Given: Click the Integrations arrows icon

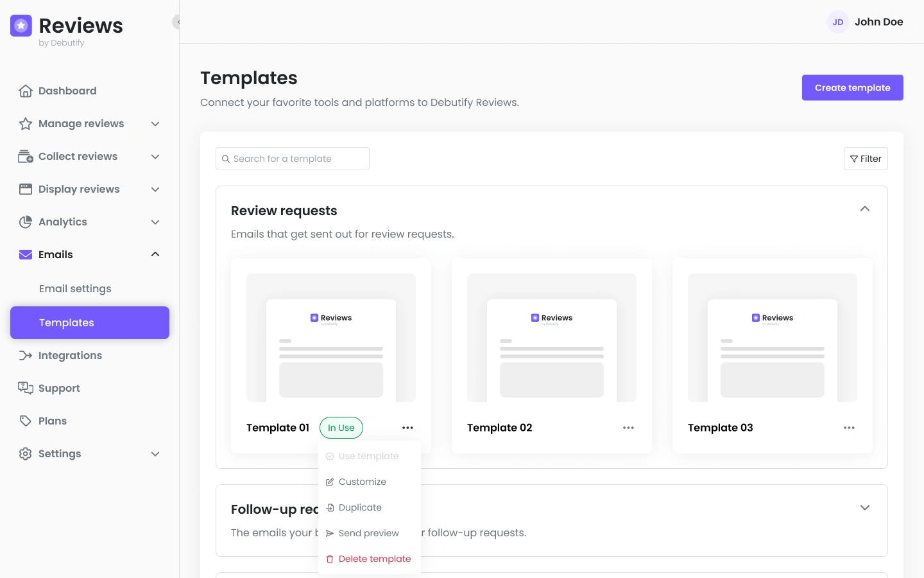Looking at the screenshot, I should point(26,356).
